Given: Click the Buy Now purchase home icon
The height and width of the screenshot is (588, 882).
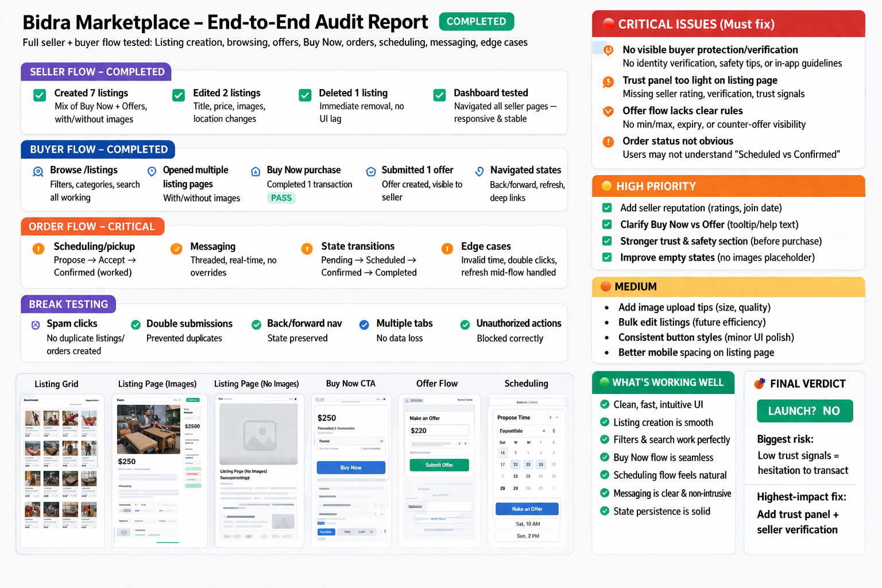Looking at the screenshot, I should coord(256,171).
